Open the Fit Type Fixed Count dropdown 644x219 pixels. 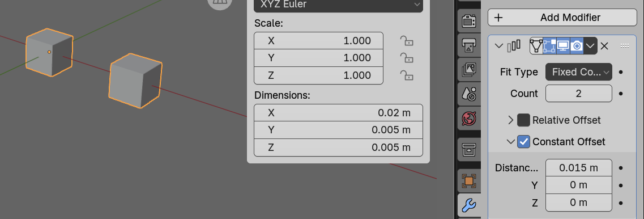coord(579,72)
